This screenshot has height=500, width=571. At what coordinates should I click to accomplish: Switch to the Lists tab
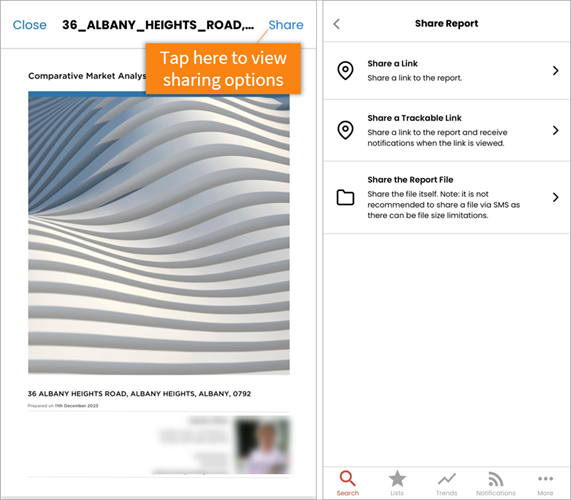pyautogui.click(x=397, y=483)
